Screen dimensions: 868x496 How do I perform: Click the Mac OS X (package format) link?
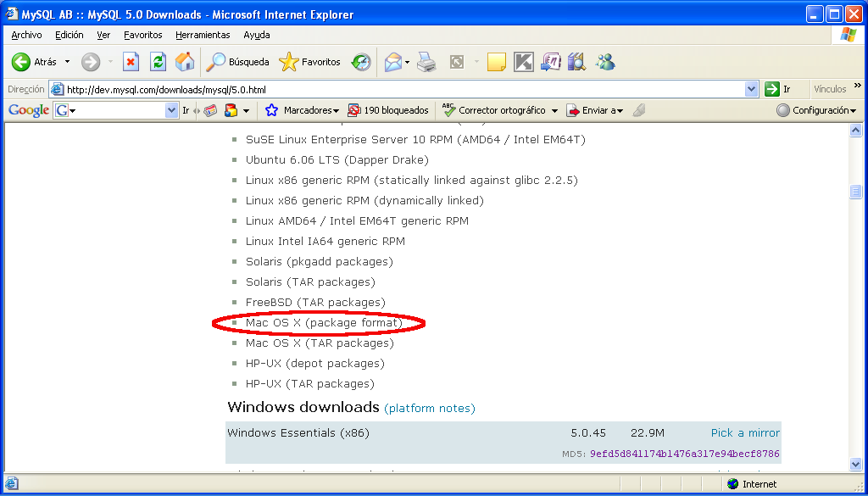324,323
